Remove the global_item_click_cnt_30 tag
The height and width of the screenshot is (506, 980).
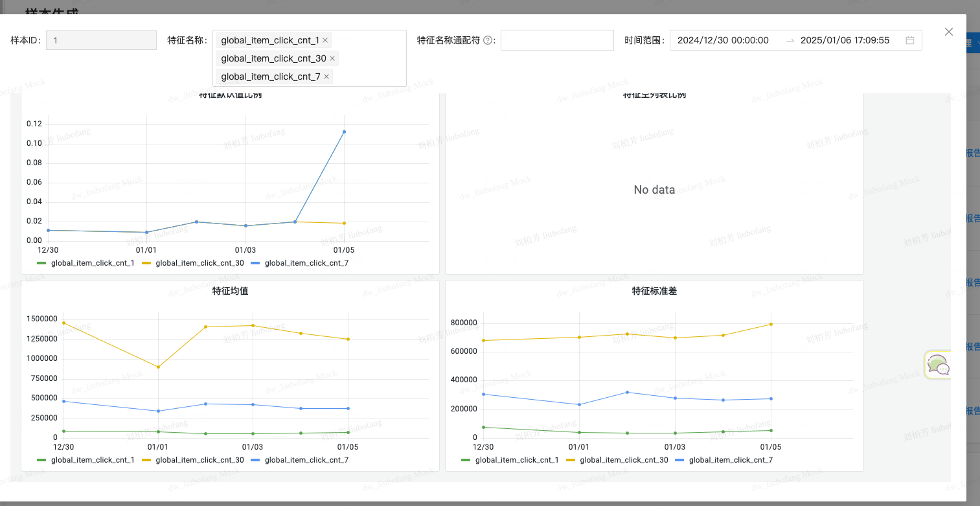(332, 58)
